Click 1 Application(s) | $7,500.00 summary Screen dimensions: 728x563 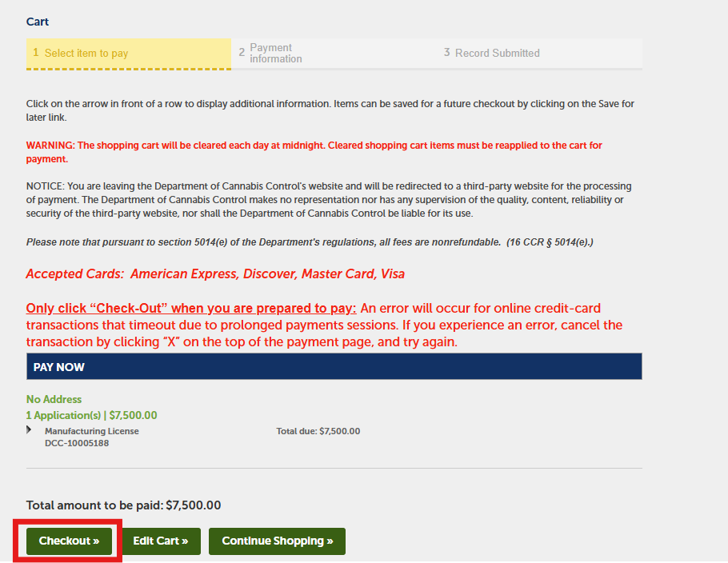91,415
